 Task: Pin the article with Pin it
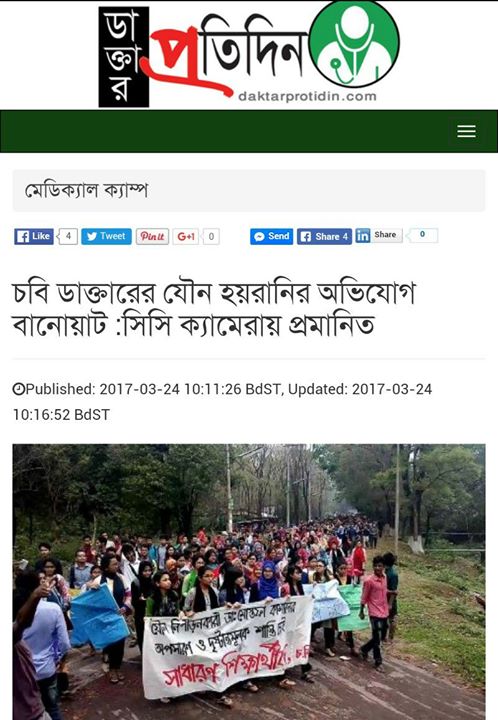152,236
